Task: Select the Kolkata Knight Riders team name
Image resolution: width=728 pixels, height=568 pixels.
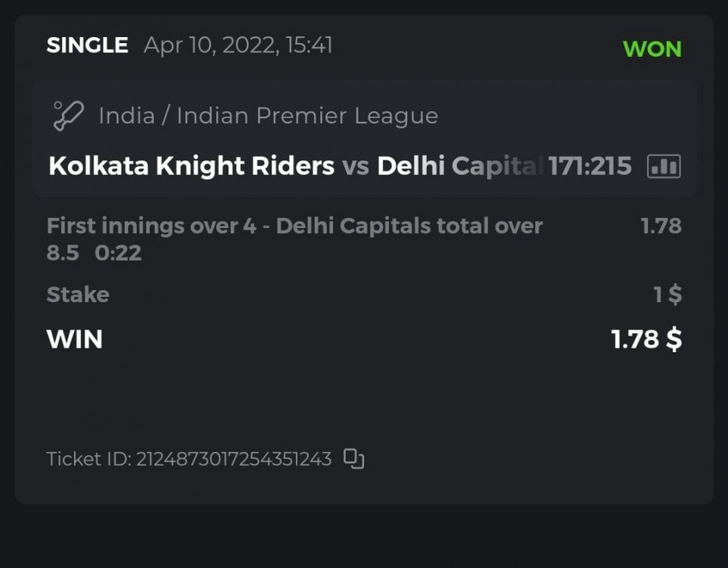Action: coord(191,166)
